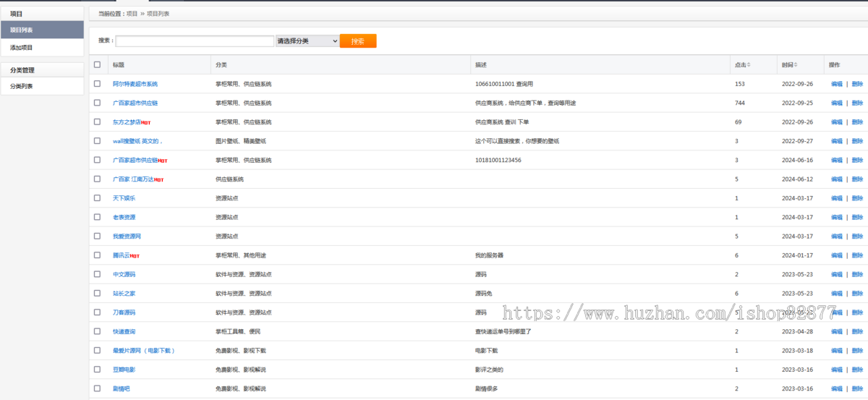Click 编辑 in the 东方之梦店 row

[837, 122]
